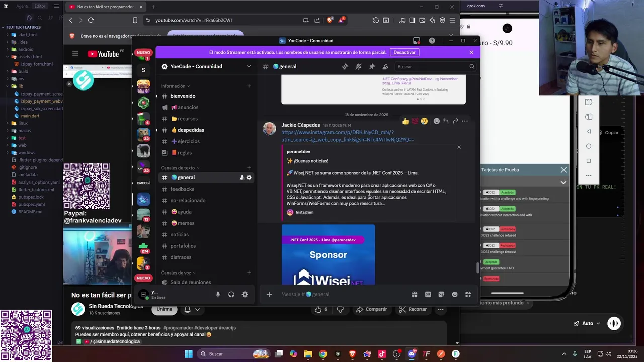Expand YoeCode - Comunidad server dropdown
Image resolution: width=644 pixels, height=362 pixels.
(x=249, y=66)
